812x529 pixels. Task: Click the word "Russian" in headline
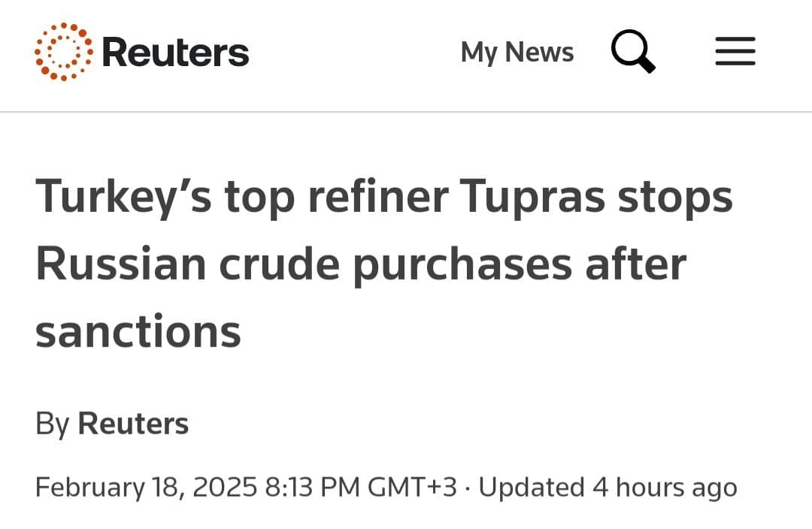click(121, 264)
